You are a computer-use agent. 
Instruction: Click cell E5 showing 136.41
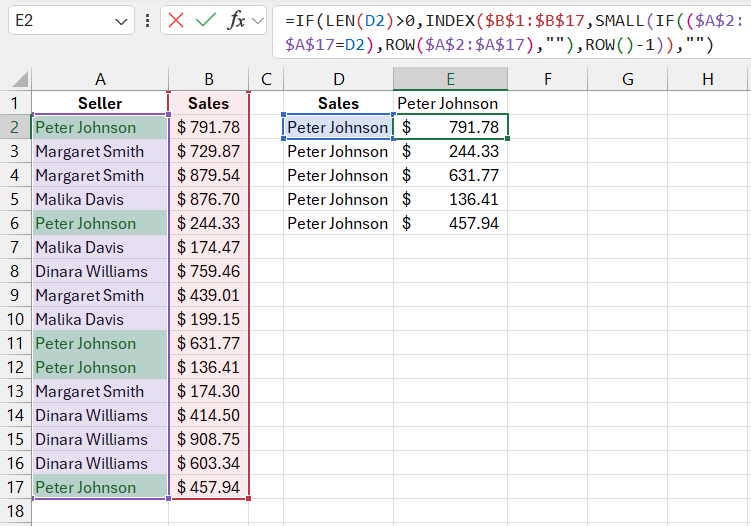(x=451, y=199)
